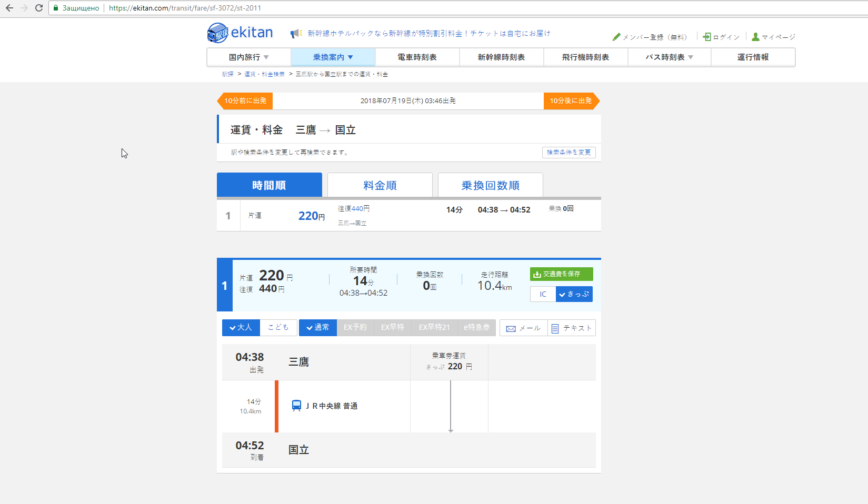Reload the page with the refresh icon
This screenshot has width=868, height=504.
coord(39,8)
